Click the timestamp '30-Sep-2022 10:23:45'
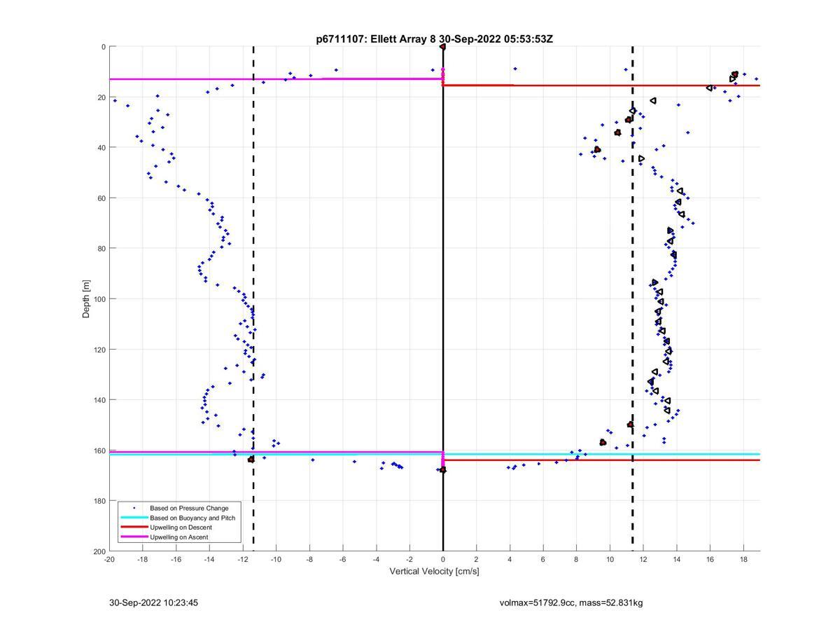840x620 pixels. tap(154, 602)
